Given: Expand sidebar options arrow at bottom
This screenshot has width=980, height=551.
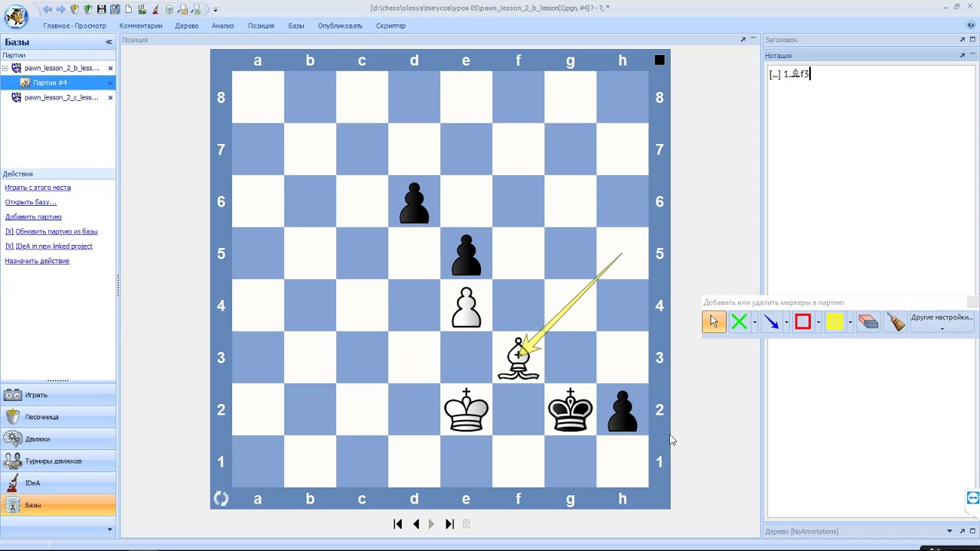Looking at the screenshot, I should [109, 530].
